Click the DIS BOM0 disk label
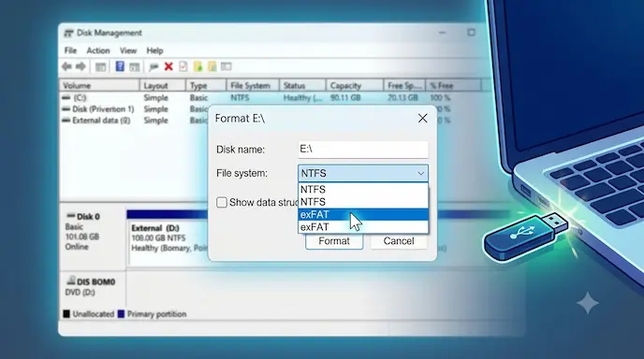The height and width of the screenshot is (359, 644). coord(96,281)
